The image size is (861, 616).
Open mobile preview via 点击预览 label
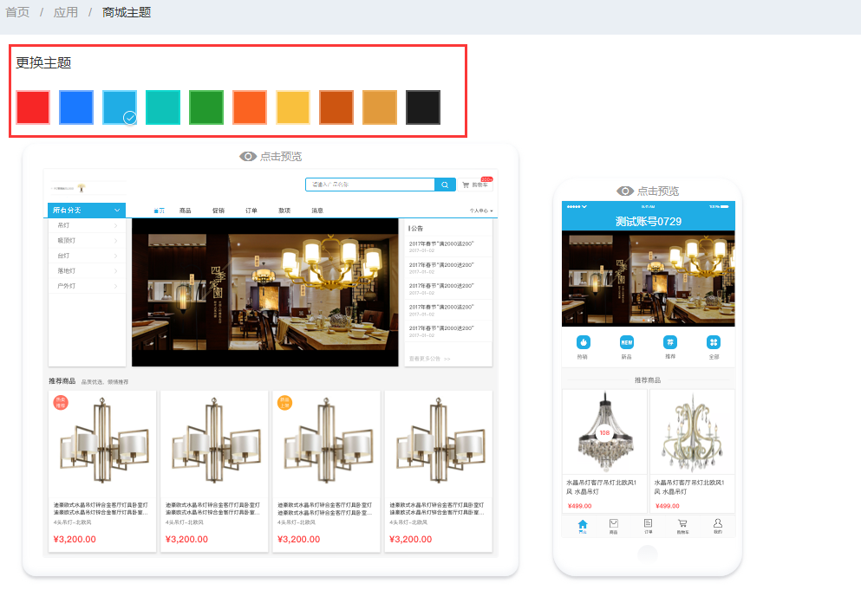click(658, 191)
